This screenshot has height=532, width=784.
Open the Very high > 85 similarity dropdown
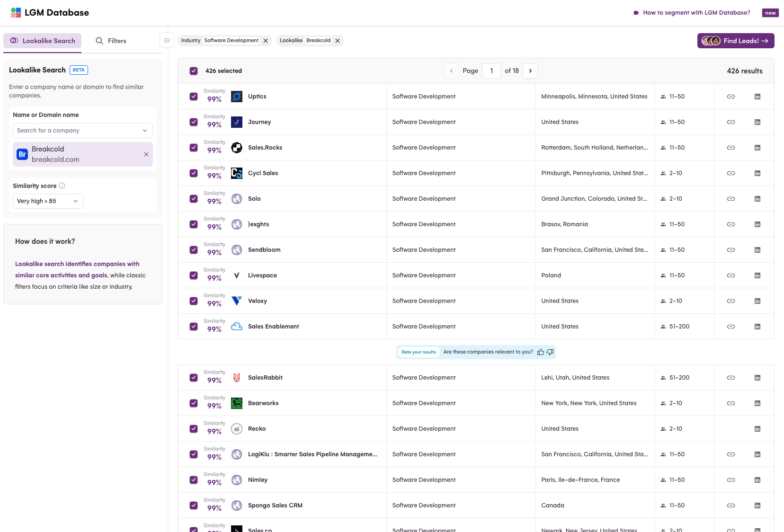pyautogui.click(x=48, y=201)
